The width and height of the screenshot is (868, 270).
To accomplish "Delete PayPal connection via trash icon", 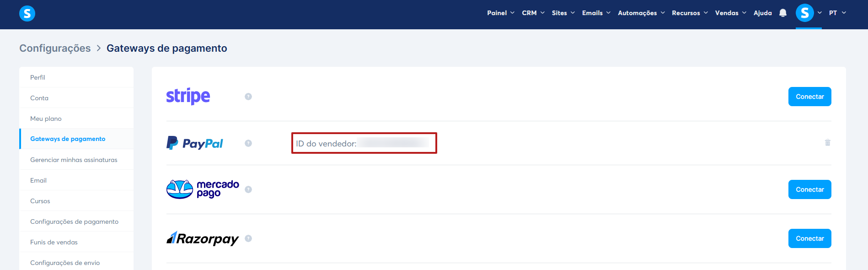I will coord(827,143).
